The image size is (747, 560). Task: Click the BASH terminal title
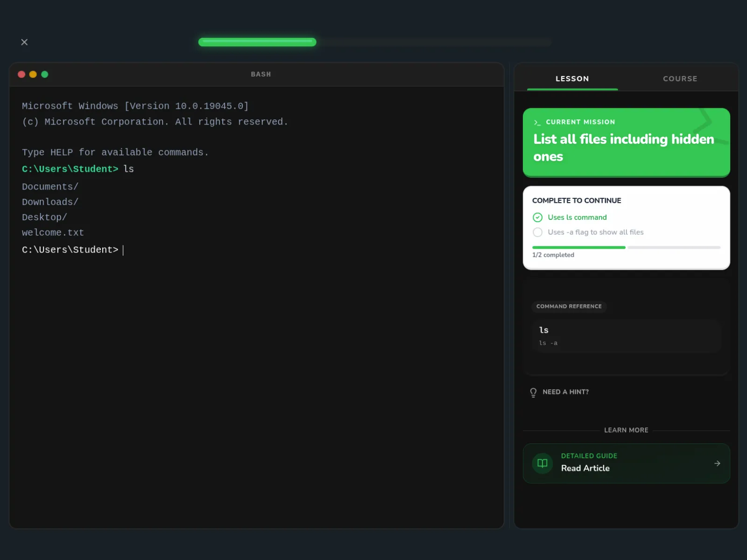click(x=261, y=74)
